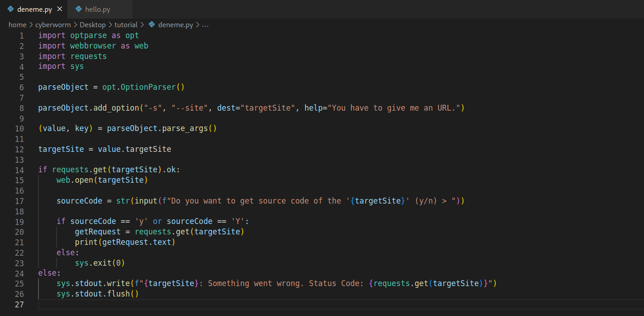Click the Python file icon in breadcrumbs
The width and height of the screenshot is (644, 316).
pyautogui.click(x=152, y=25)
